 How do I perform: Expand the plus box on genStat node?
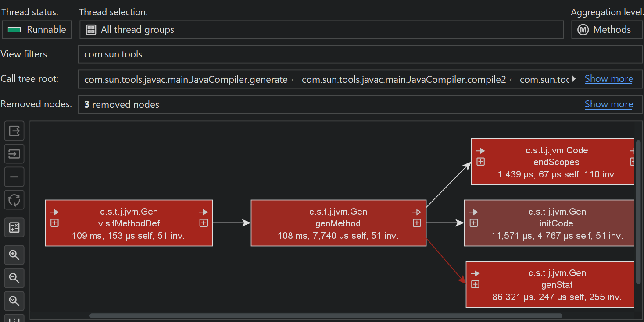pos(475,284)
